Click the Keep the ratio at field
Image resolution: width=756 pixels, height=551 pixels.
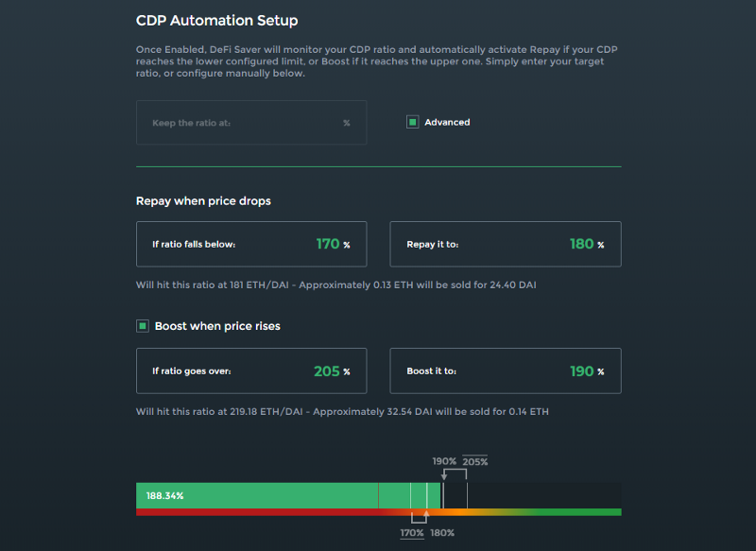251,123
